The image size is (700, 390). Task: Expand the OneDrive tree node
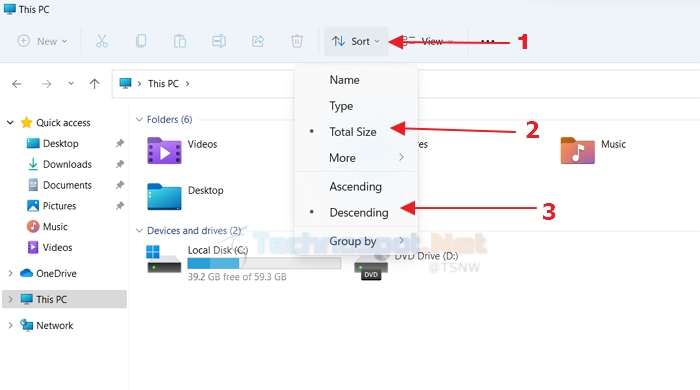pyautogui.click(x=10, y=273)
